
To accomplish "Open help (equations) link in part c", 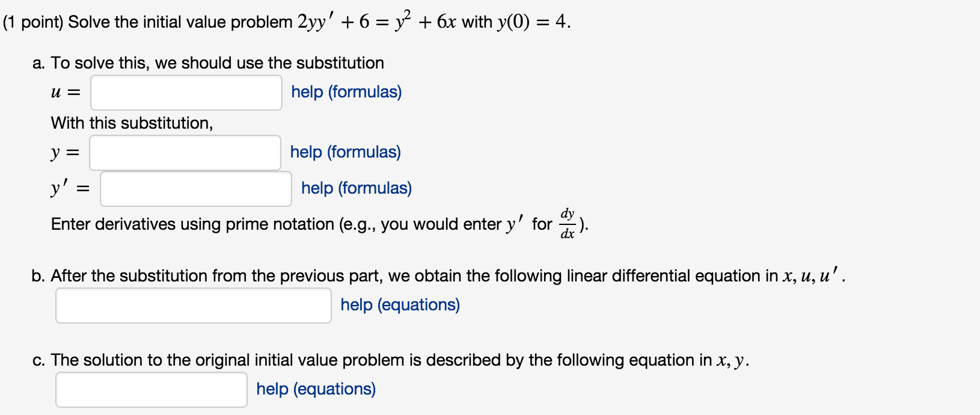I will (316, 389).
